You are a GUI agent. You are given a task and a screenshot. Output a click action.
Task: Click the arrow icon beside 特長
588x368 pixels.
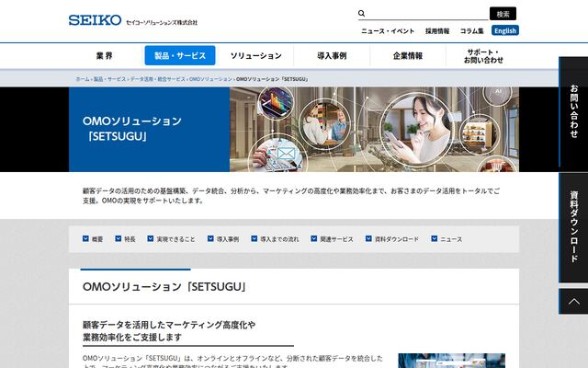point(119,238)
